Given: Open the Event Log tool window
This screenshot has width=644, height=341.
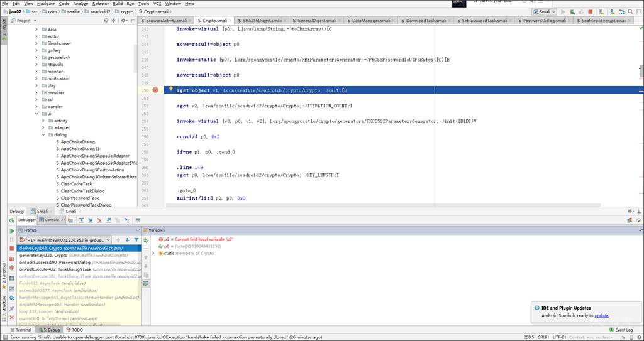Looking at the screenshot, I should coord(622,330).
